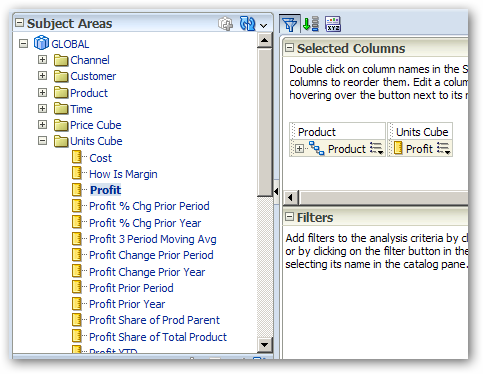
Task: Open the Product column options menu icon
Action: [x=377, y=149]
